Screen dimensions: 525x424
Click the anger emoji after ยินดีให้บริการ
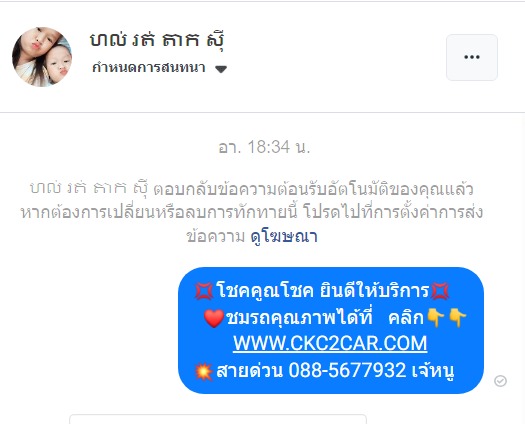pos(440,291)
